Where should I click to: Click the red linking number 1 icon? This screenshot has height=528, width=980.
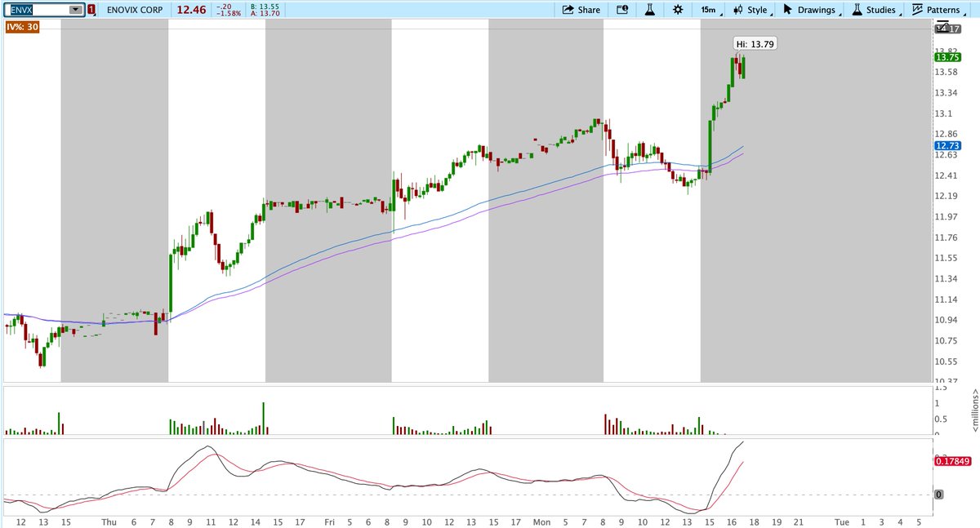click(x=91, y=10)
